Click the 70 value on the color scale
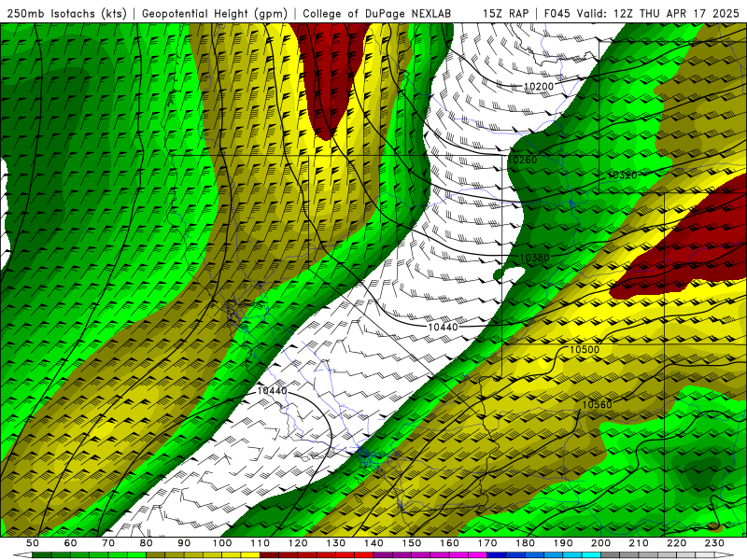 (108, 543)
